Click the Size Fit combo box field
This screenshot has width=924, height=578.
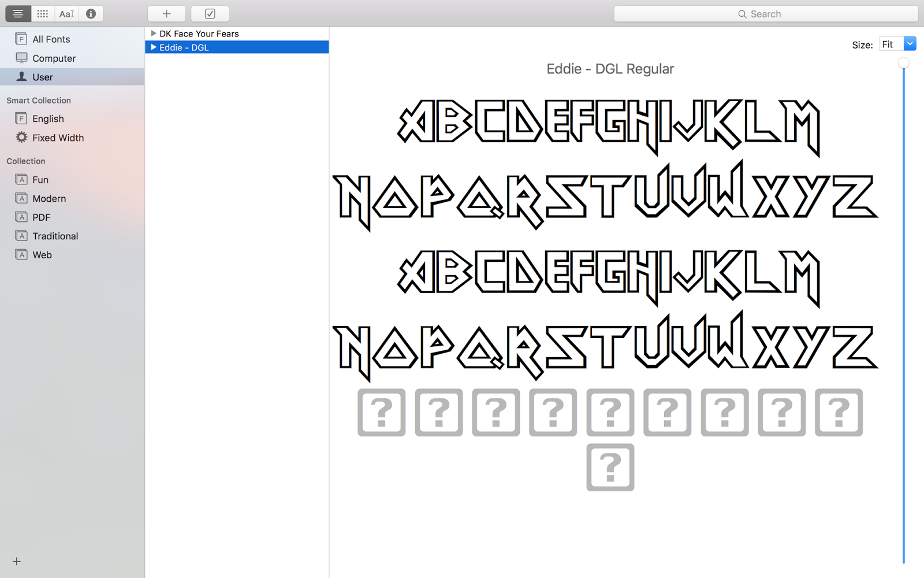coord(892,44)
